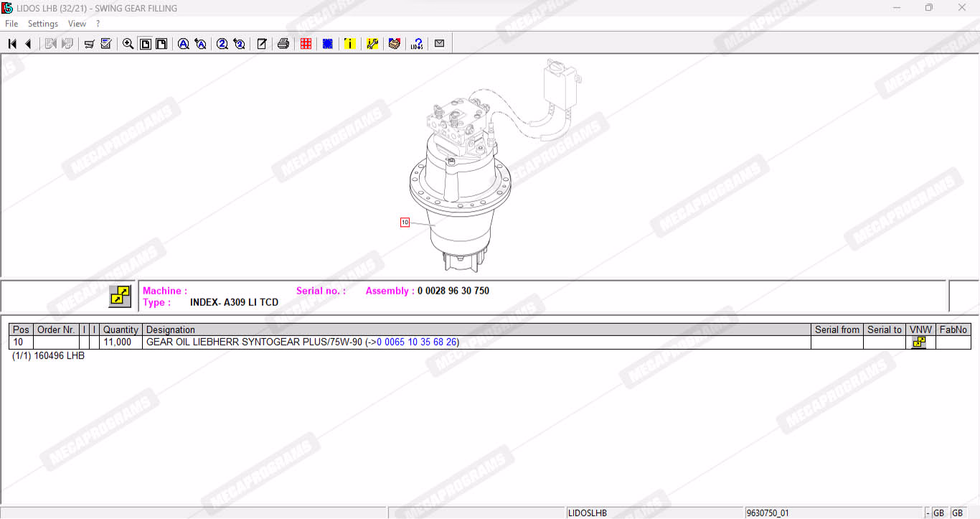Click the Machine label
The height and width of the screenshot is (519, 980).
point(165,291)
